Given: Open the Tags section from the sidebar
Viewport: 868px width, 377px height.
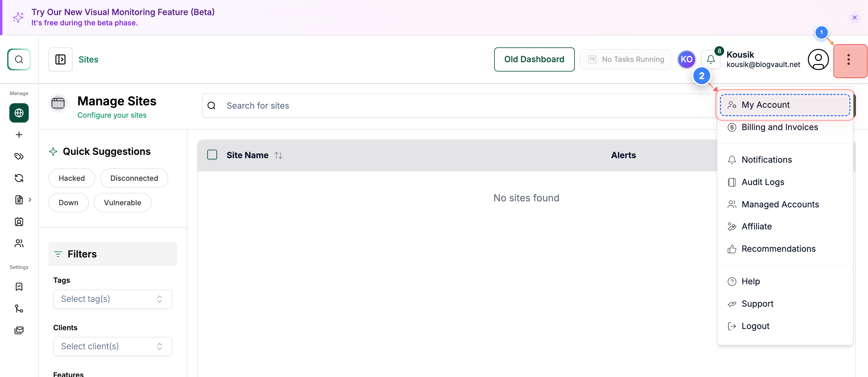Looking at the screenshot, I should coord(19,156).
